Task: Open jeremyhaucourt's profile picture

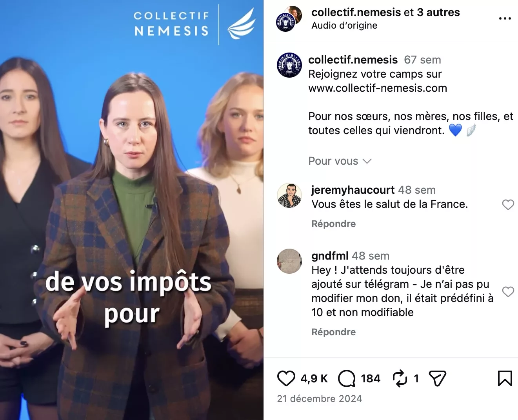Action: click(289, 195)
